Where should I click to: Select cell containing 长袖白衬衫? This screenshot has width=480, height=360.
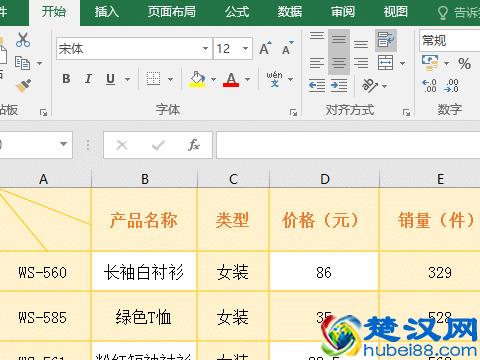pyautogui.click(x=144, y=272)
